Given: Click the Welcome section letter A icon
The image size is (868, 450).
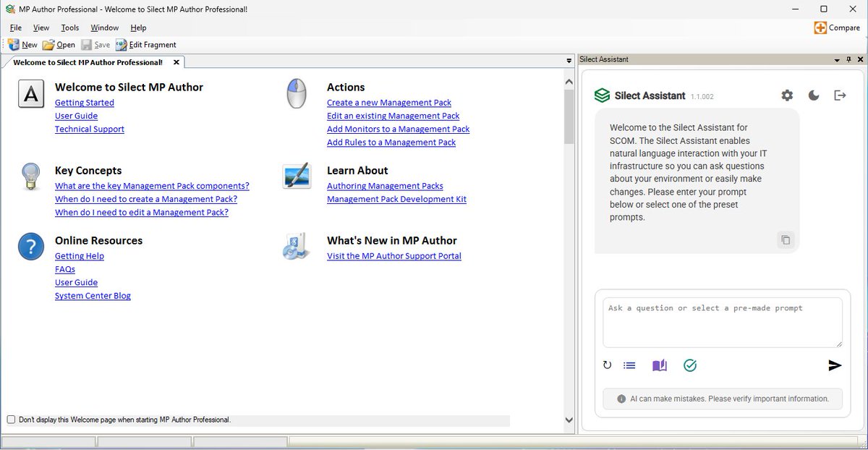Looking at the screenshot, I should (30, 94).
